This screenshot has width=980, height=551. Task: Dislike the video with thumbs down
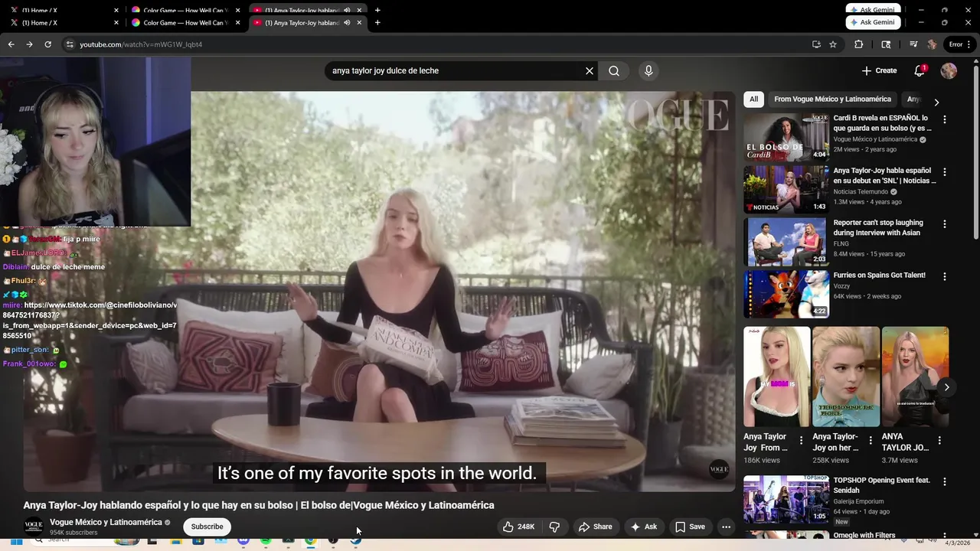[554, 527]
